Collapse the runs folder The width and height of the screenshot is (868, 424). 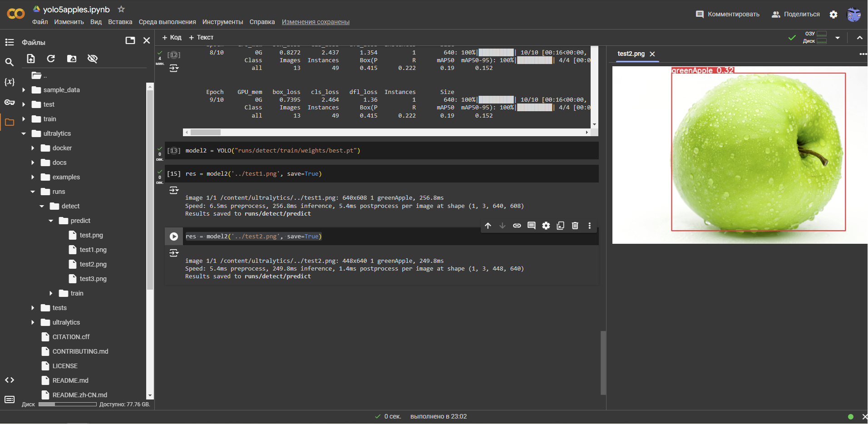(x=33, y=192)
